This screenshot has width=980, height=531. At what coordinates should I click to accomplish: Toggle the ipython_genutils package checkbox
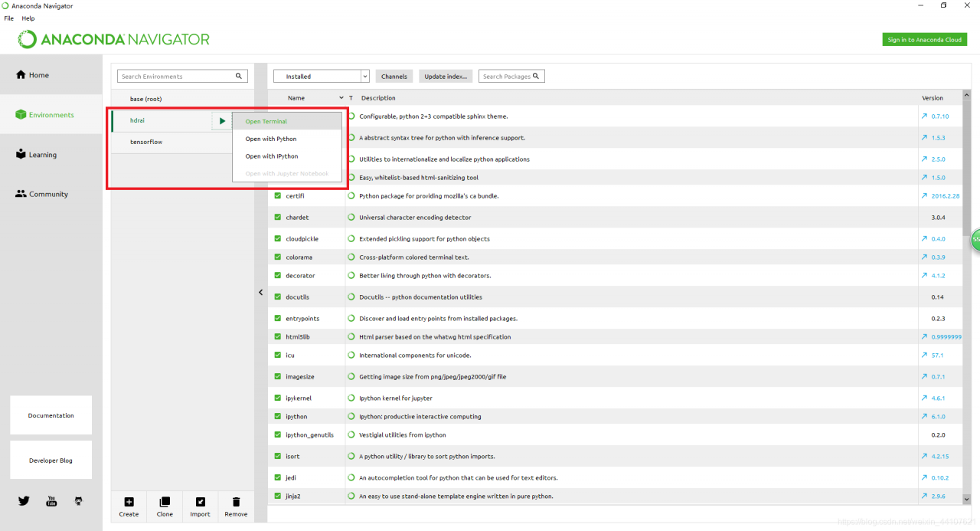(278, 435)
